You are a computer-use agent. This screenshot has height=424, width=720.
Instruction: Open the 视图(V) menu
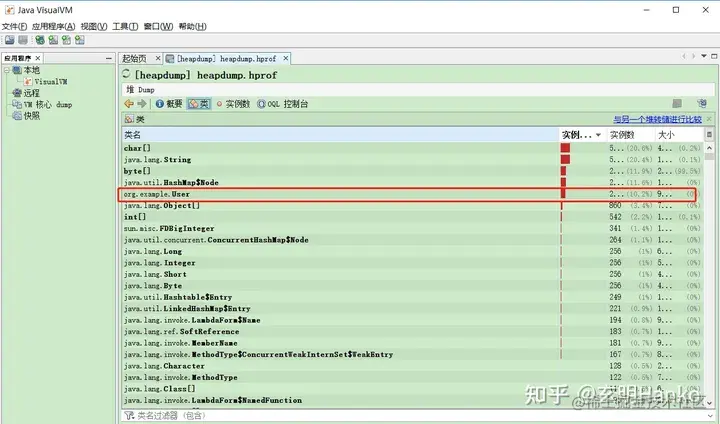[x=94, y=26]
